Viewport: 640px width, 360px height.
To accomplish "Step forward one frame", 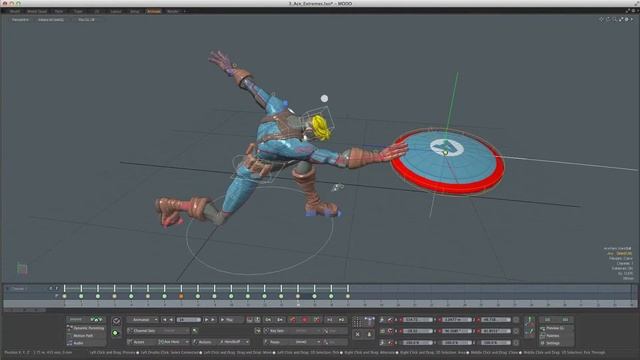I will [206, 320].
